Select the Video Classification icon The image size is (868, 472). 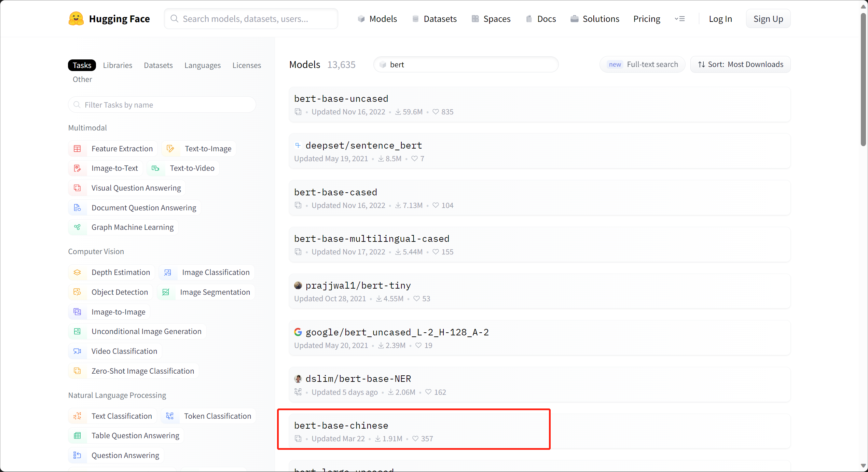78,351
